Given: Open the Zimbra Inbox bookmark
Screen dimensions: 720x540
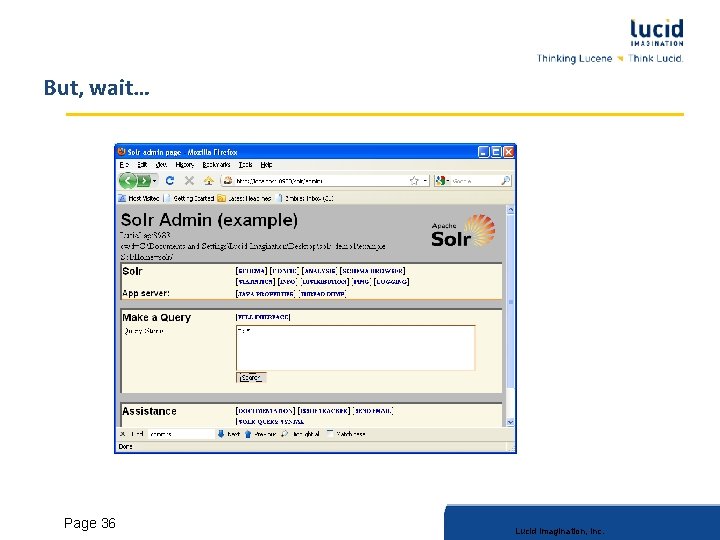Looking at the screenshot, I should [x=305, y=198].
